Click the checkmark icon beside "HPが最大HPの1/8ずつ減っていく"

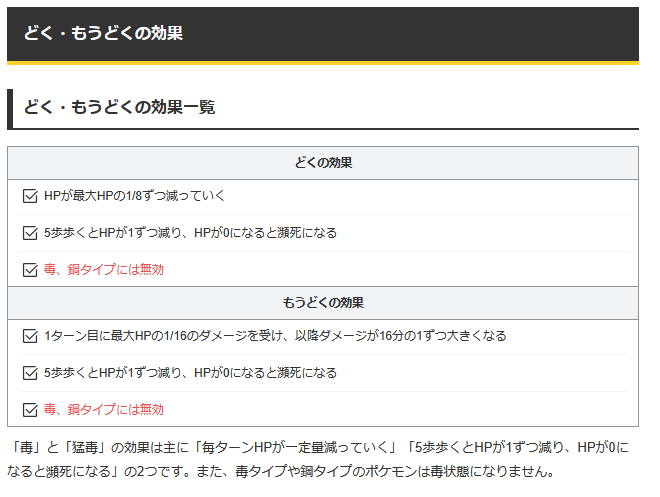tap(29, 196)
